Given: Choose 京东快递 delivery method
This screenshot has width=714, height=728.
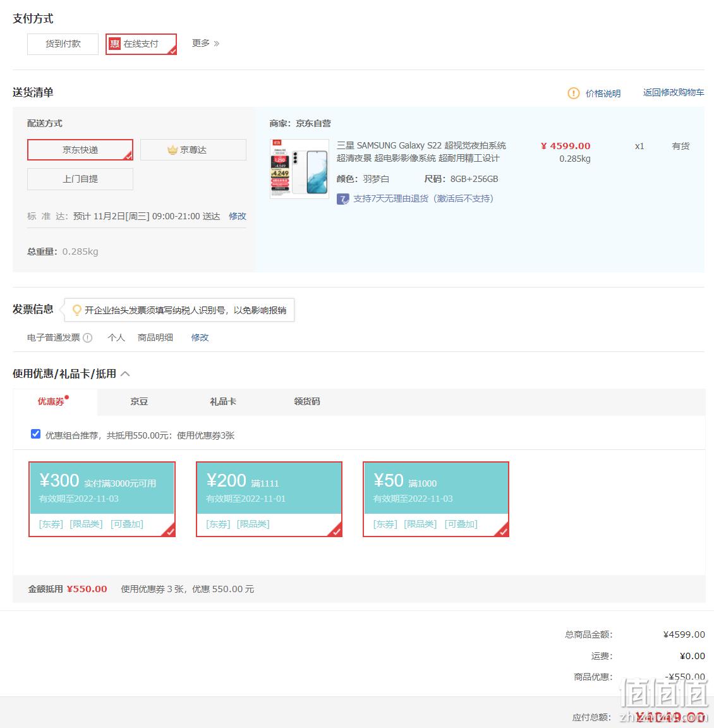Looking at the screenshot, I should (x=80, y=150).
